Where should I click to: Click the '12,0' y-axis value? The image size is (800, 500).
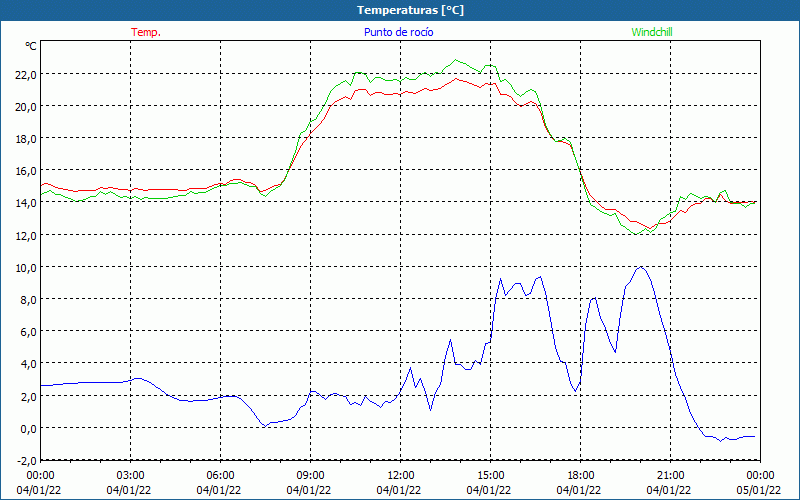26,235
